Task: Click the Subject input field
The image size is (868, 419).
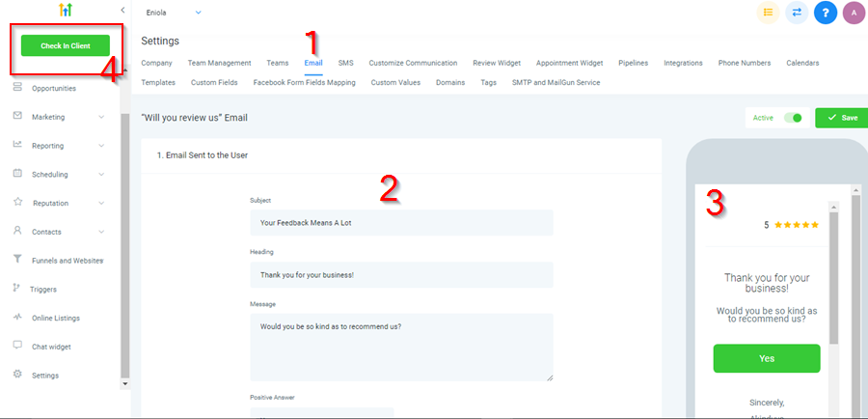Action: 401,223
